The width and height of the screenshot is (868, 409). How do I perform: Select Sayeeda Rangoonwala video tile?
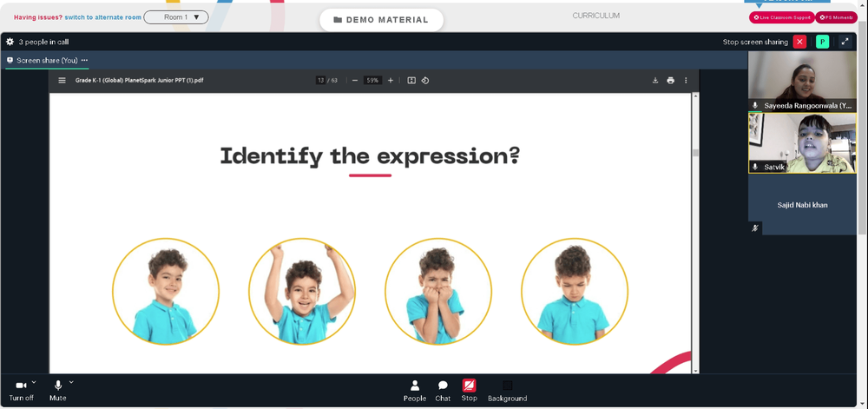pyautogui.click(x=802, y=82)
